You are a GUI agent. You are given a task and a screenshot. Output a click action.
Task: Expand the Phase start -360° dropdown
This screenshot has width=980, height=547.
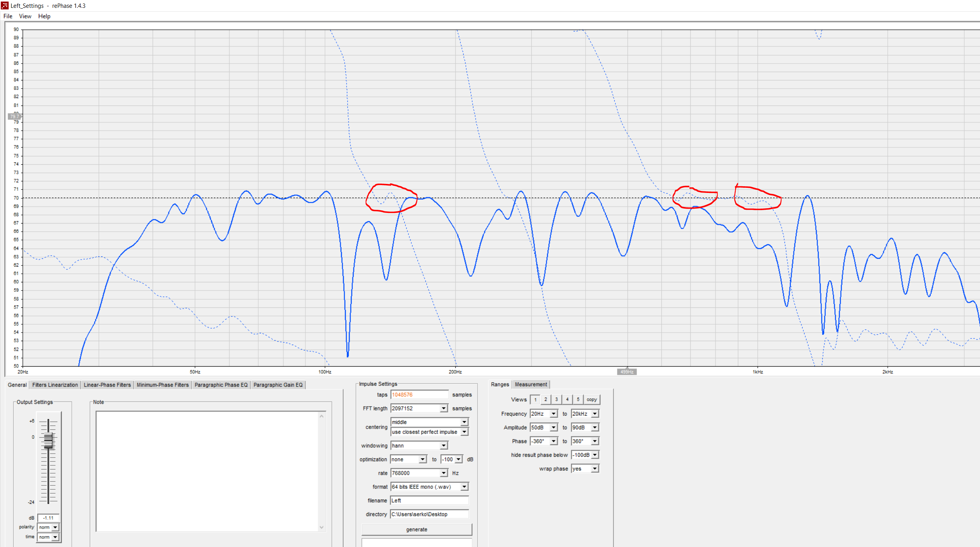pos(553,441)
